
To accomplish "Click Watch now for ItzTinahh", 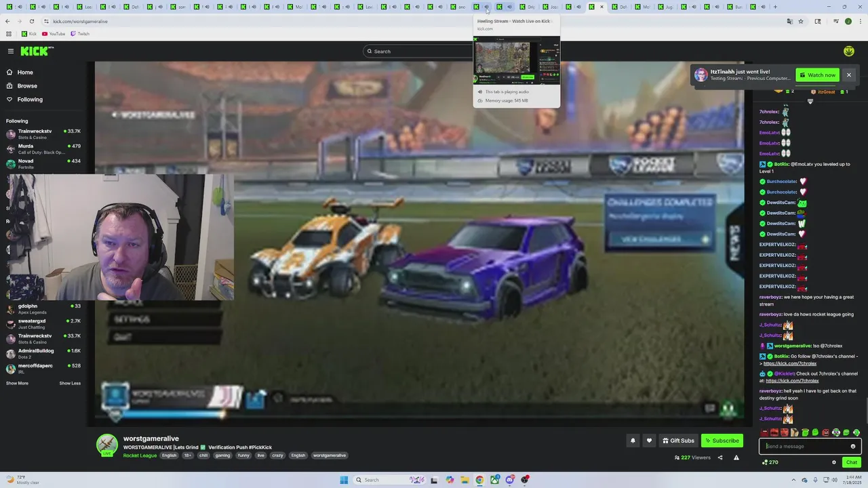I will click(818, 75).
